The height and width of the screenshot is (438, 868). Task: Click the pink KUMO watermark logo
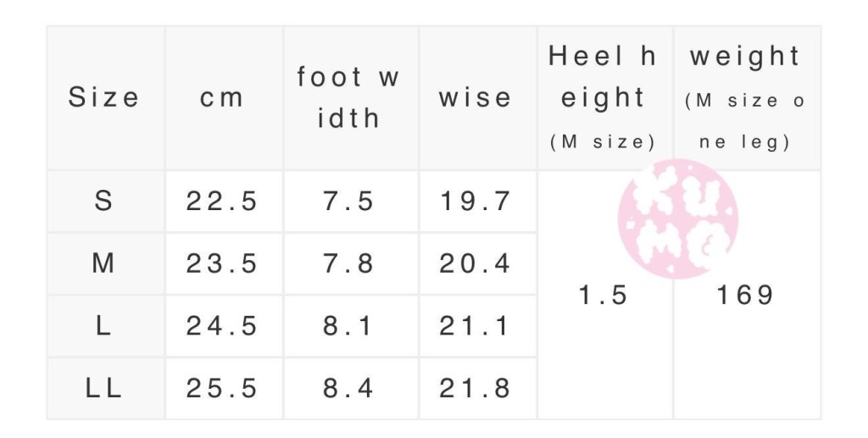pyautogui.click(x=677, y=219)
